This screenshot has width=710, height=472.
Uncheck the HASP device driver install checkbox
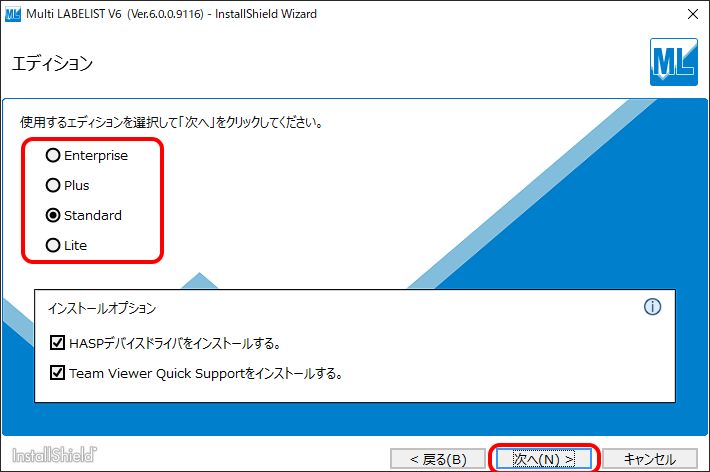click(57, 343)
